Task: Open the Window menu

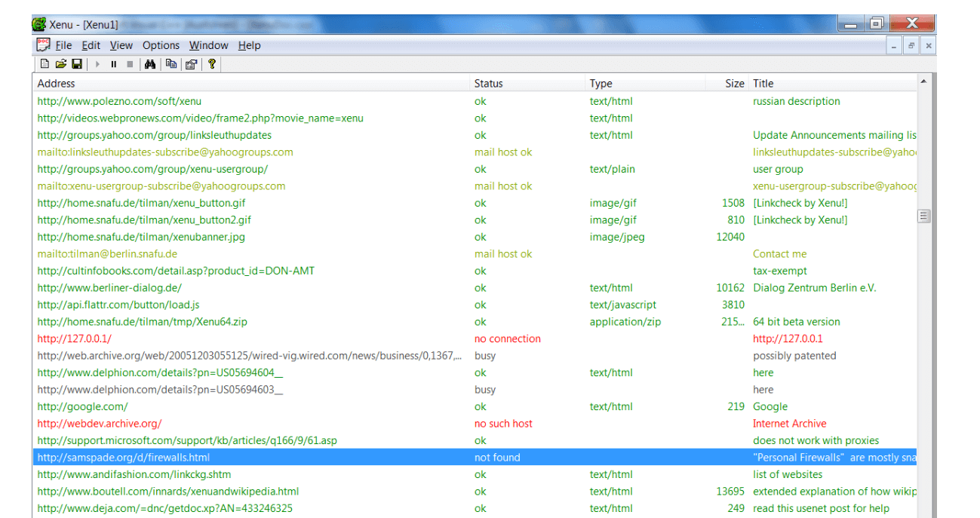Action: [208, 45]
